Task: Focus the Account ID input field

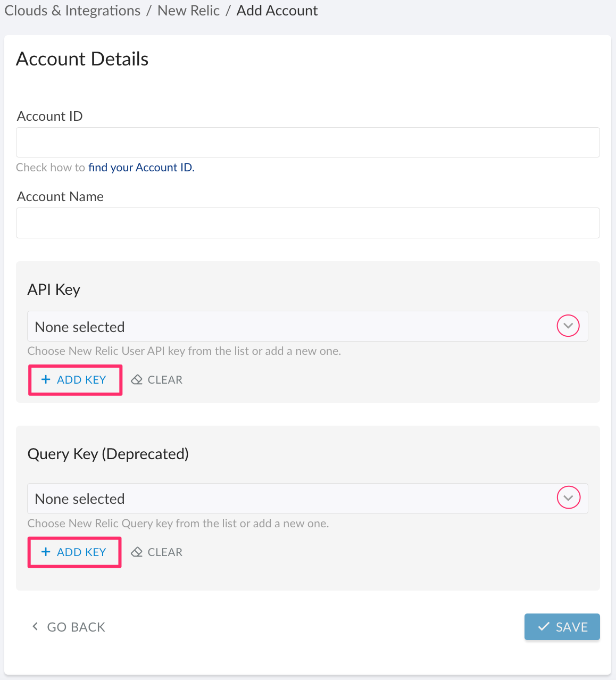Action: (307, 142)
